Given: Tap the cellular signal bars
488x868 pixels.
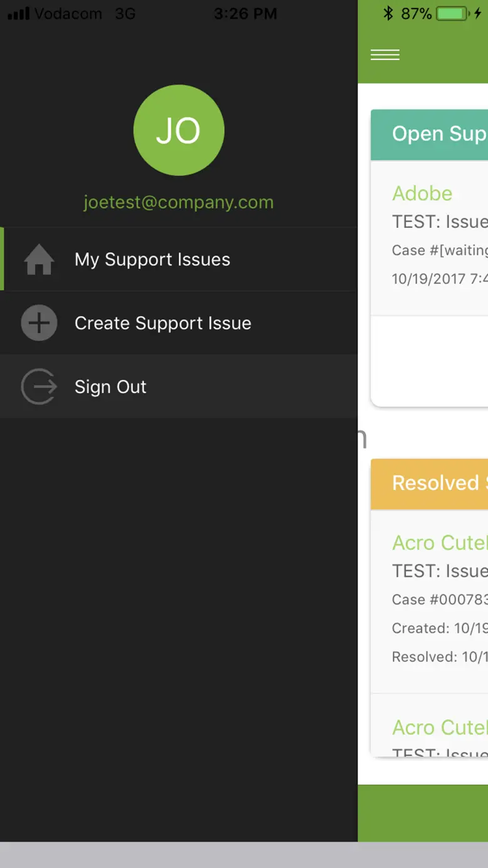Looking at the screenshot, I should pyautogui.click(x=18, y=14).
